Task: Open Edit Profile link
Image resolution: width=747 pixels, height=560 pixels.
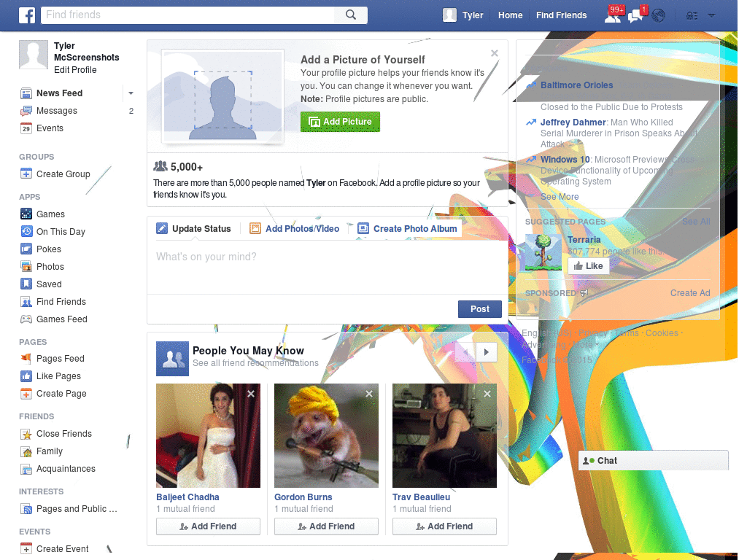Action: tap(75, 70)
